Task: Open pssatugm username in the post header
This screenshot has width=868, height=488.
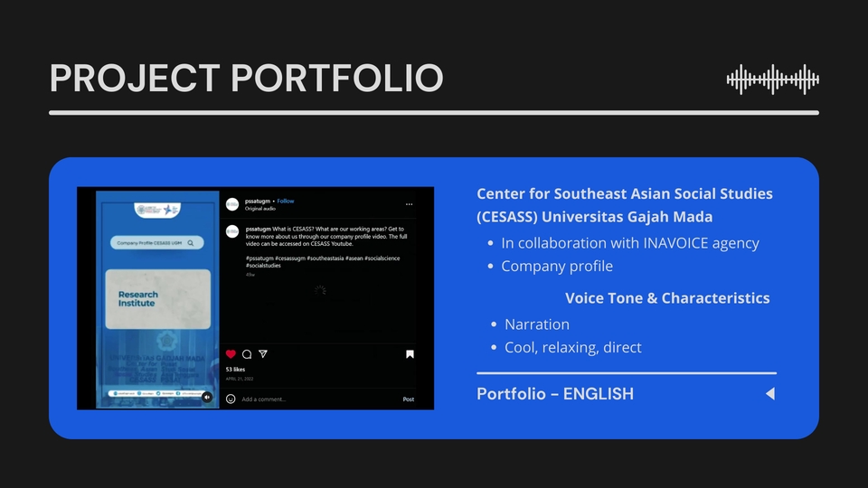Action: 258,201
